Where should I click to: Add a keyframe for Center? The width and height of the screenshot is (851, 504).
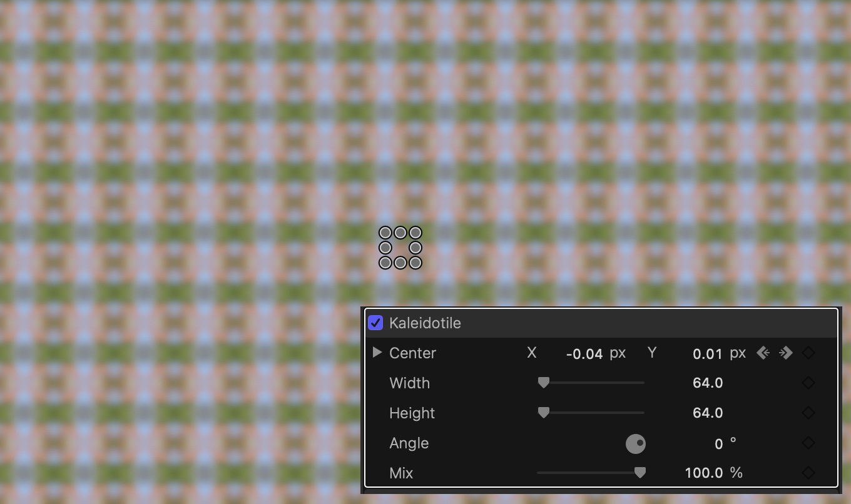[808, 353]
